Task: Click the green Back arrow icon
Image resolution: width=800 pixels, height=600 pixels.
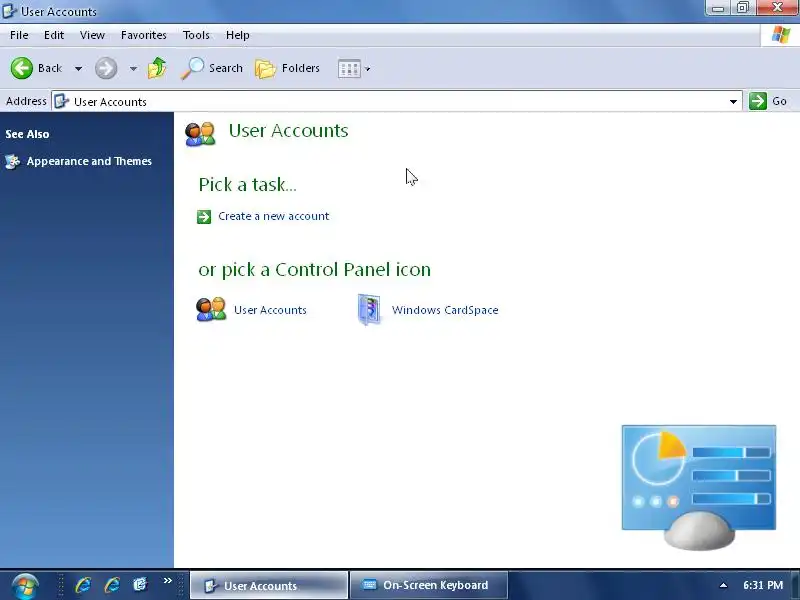Action: (21, 68)
